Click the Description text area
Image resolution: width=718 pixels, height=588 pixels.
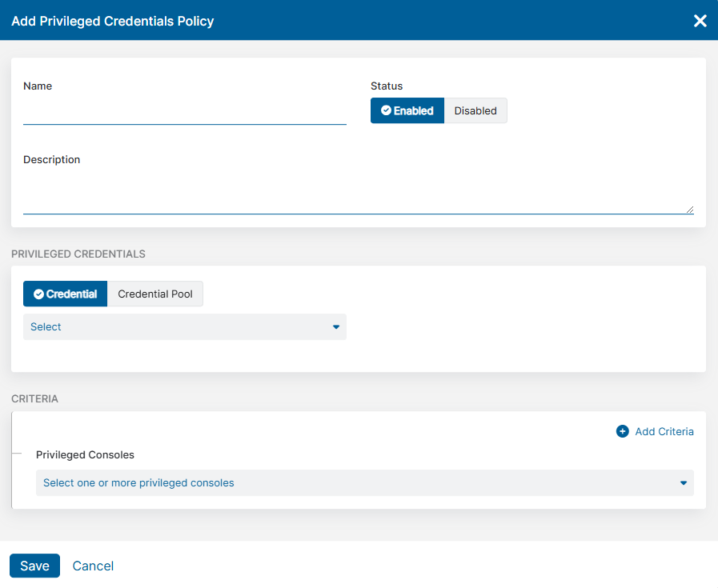coord(358,193)
